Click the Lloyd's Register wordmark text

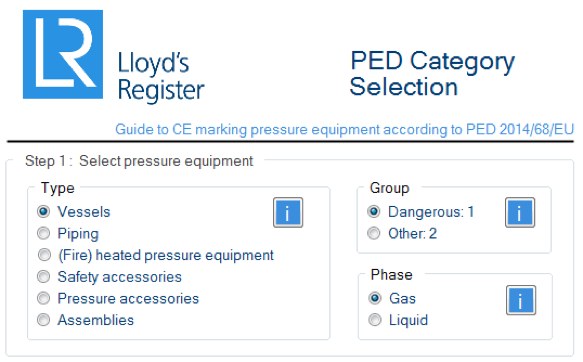(161, 76)
